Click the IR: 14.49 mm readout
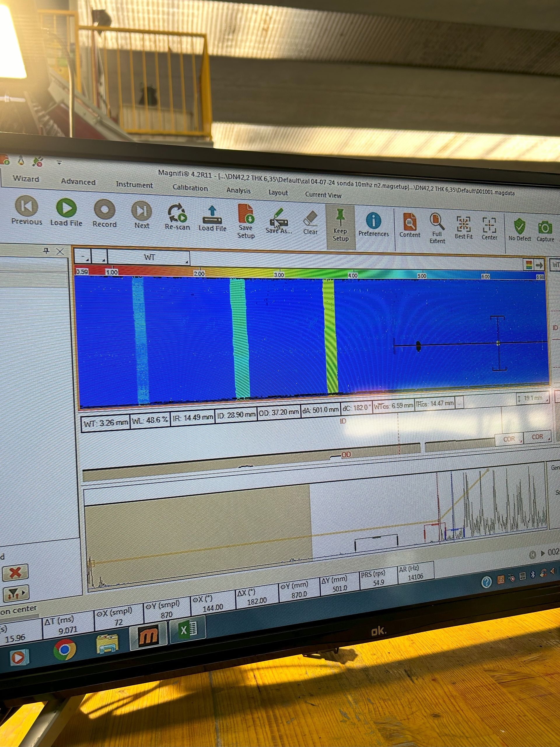The height and width of the screenshot is (747, 560). tap(193, 418)
